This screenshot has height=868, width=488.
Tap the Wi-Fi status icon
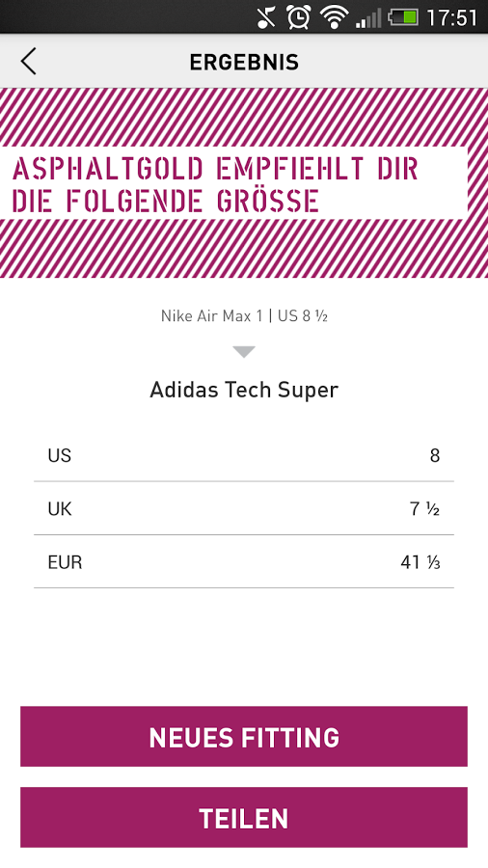click(x=334, y=17)
